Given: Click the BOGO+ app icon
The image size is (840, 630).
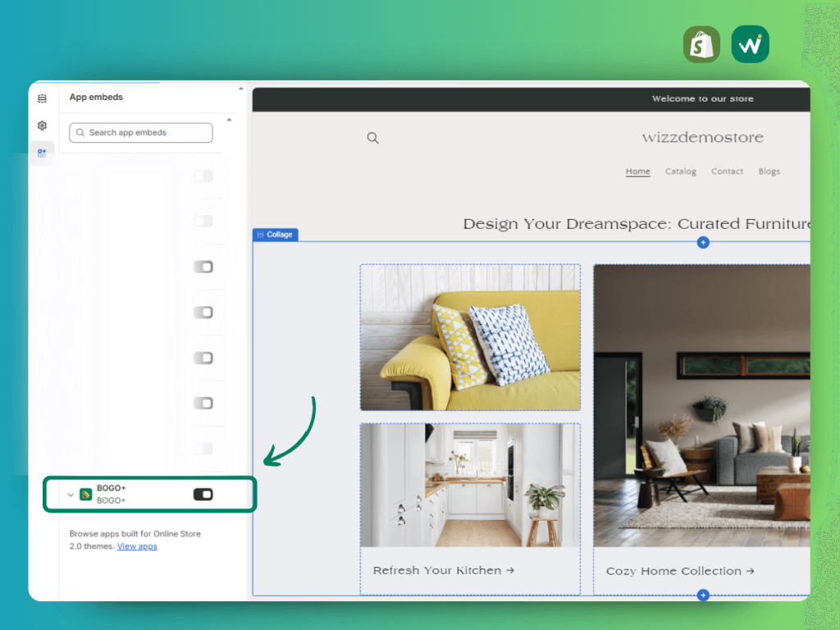Looking at the screenshot, I should tap(85, 494).
